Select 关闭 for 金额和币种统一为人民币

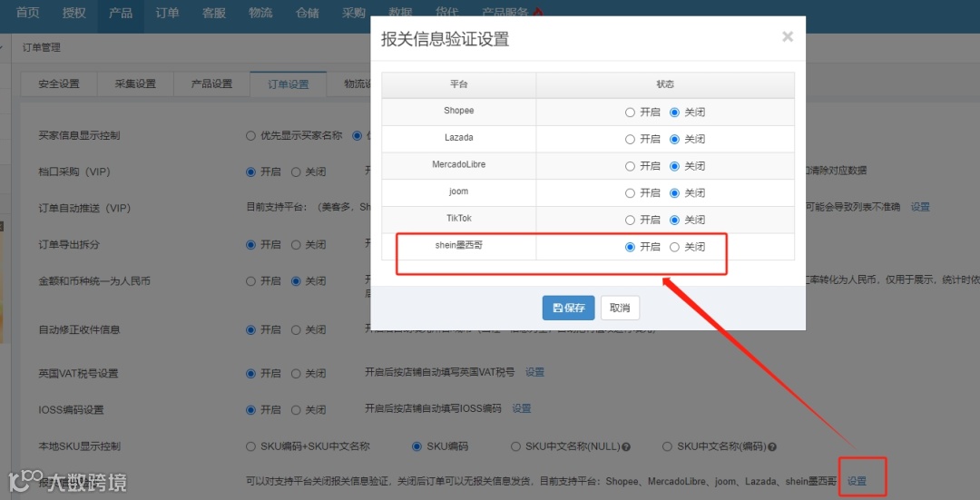[296, 281]
